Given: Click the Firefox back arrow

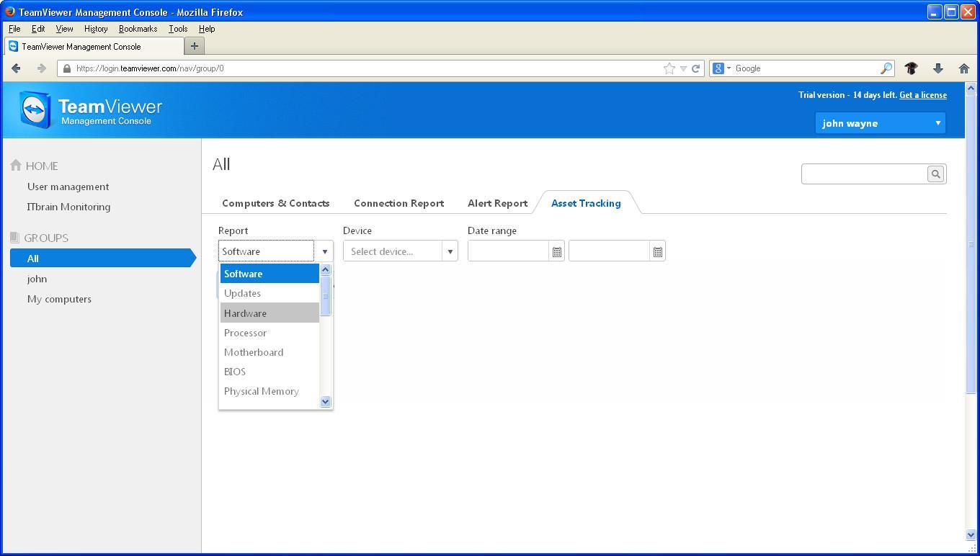Looking at the screenshot, I should [16, 68].
